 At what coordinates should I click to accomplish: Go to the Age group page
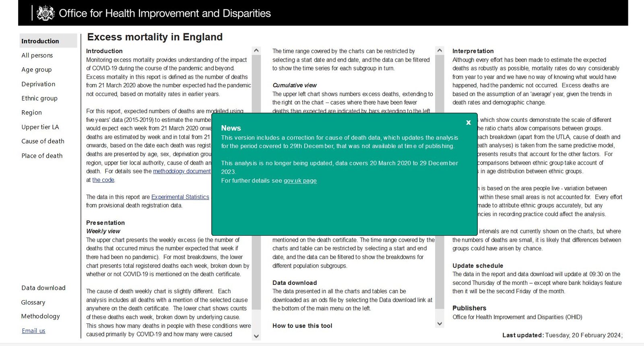tap(37, 70)
